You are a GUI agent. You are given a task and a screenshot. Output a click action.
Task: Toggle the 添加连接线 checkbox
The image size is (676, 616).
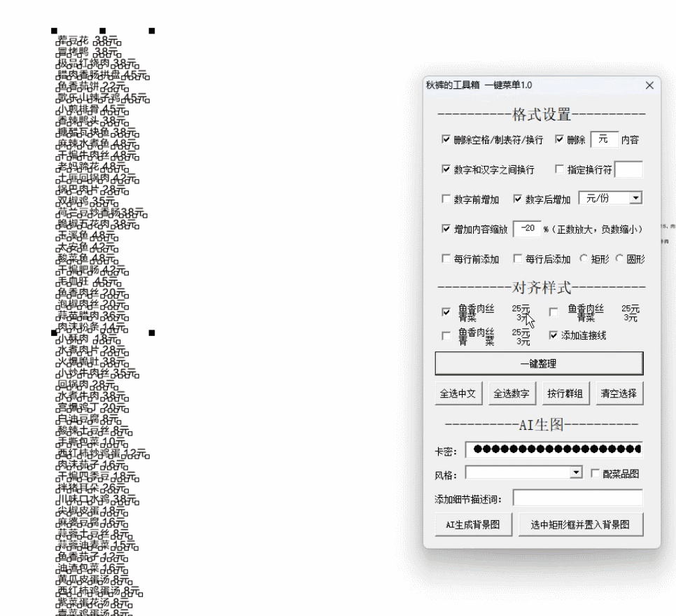click(554, 335)
